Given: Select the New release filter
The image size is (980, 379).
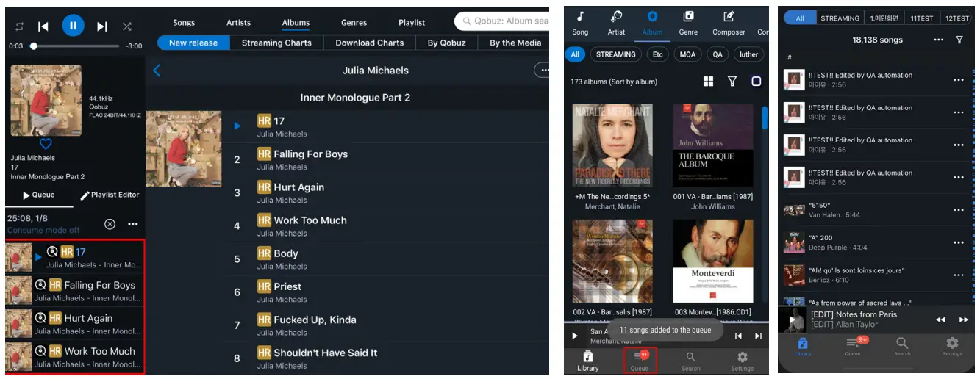Looking at the screenshot, I should click(x=193, y=43).
